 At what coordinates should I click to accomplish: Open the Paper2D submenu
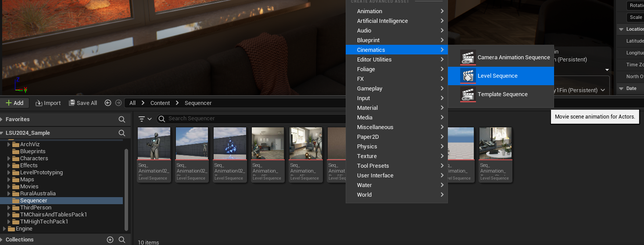tap(397, 137)
